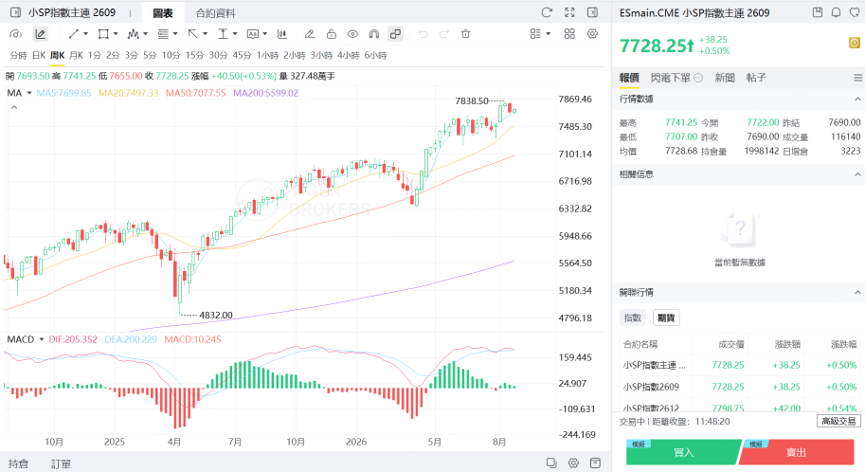Click the indicator gauge icon in drawing toolbar
This screenshot has width=865, height=472.
click(16, 34)
